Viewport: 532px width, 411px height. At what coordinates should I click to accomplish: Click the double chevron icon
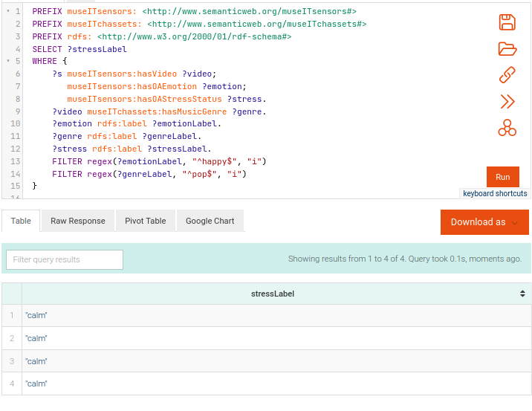point(507,102)
